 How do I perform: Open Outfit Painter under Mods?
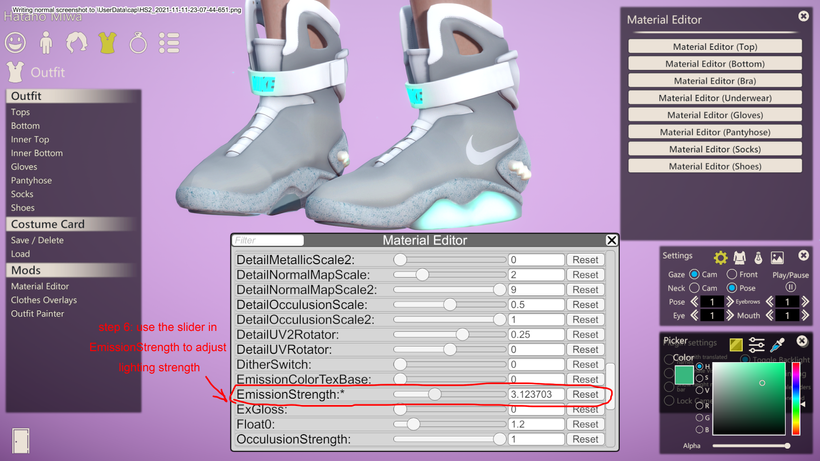tap(38, 313)
